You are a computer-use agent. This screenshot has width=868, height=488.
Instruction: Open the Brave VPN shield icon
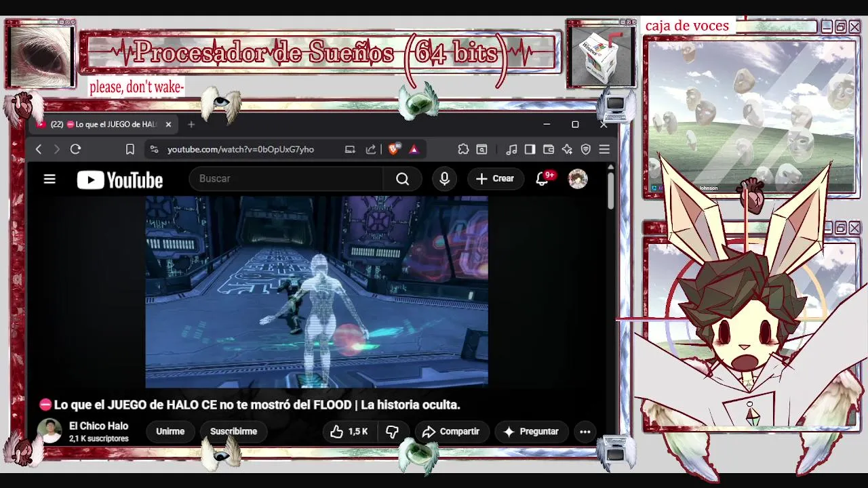coord(586,149)
